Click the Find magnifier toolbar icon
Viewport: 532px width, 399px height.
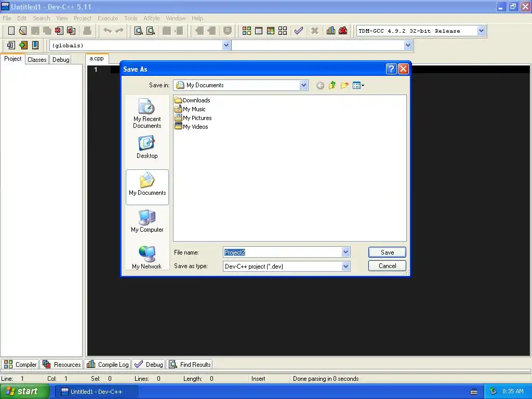(x=138, y=31)
